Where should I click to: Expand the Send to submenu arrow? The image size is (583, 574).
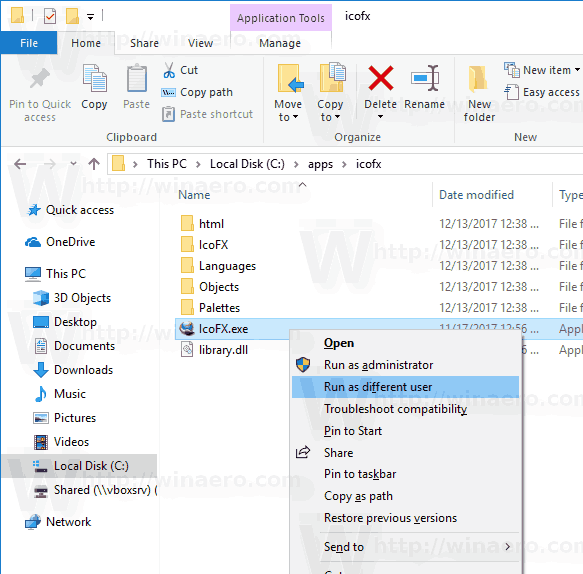pyautogui.click(x=508, y=546)
